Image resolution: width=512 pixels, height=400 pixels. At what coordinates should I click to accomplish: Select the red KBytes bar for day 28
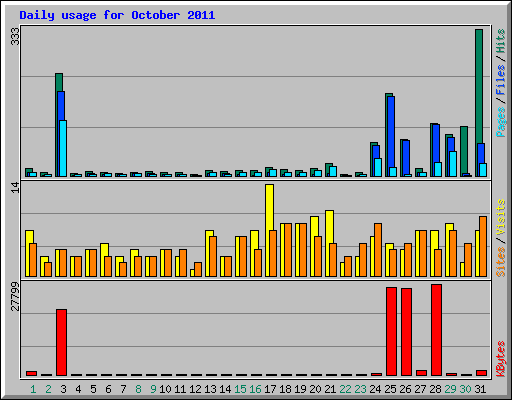436,330
